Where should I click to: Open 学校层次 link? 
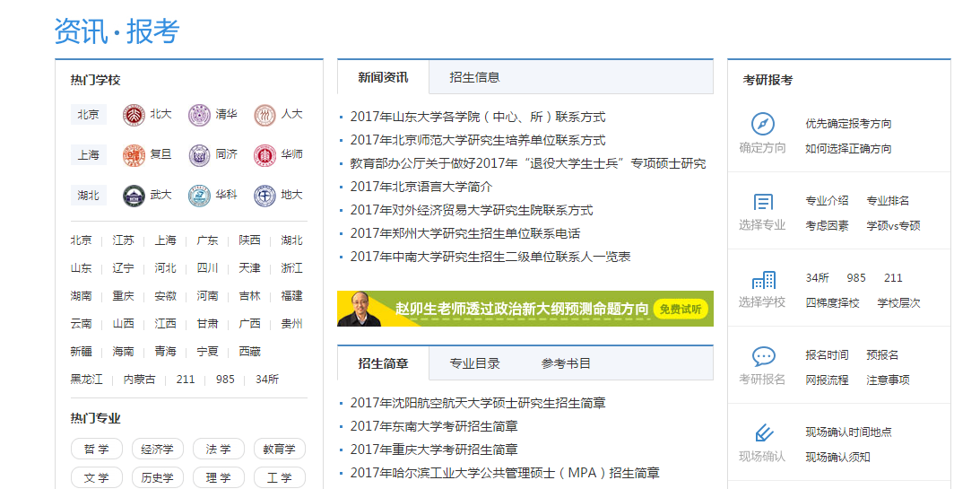click(x=898, y=303)
